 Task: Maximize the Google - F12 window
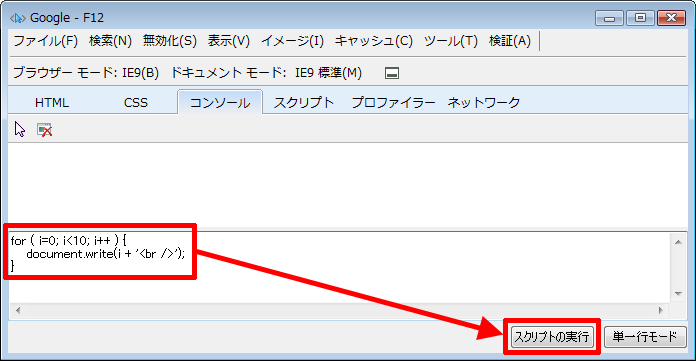[640, 18]
